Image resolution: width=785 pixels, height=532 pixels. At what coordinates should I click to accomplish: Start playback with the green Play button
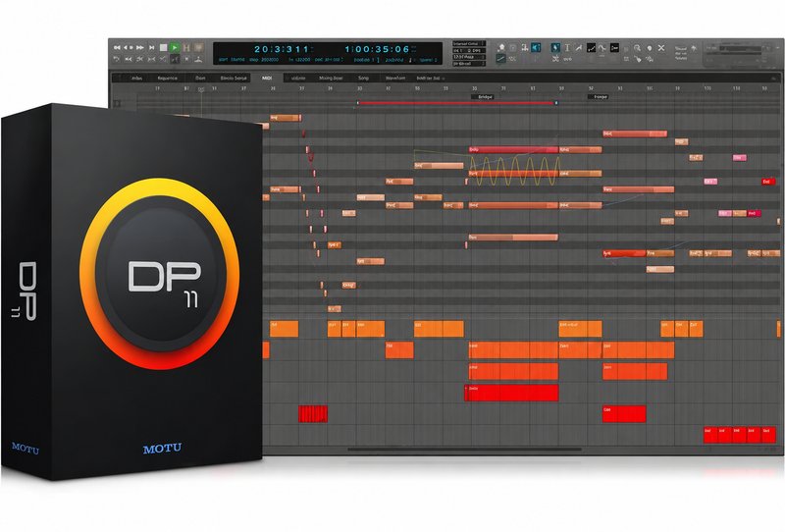point(175,47)
